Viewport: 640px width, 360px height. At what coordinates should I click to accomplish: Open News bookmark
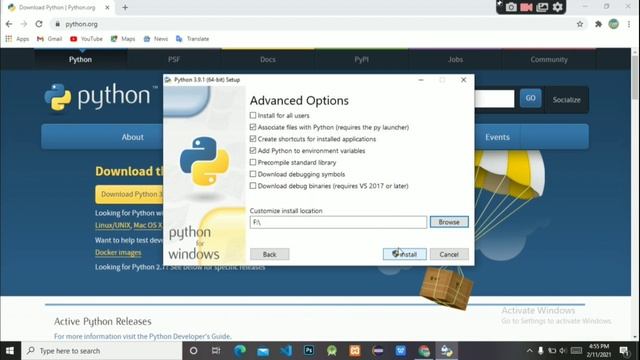156,39
